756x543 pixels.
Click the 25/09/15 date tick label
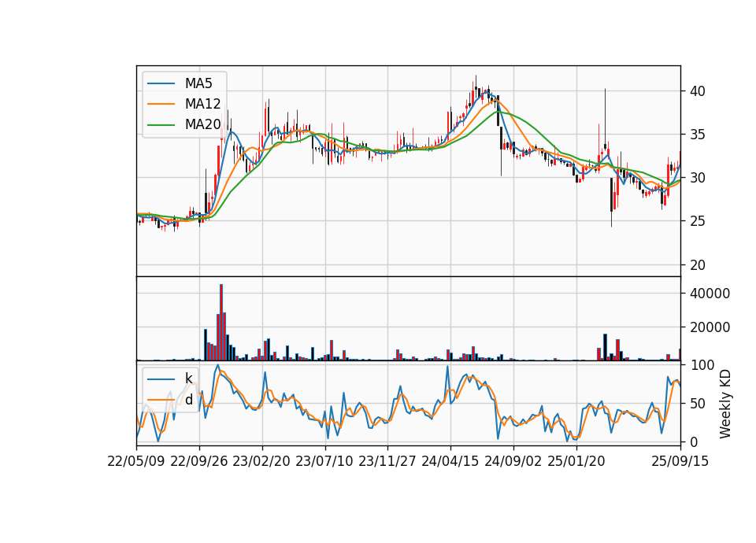680,461
